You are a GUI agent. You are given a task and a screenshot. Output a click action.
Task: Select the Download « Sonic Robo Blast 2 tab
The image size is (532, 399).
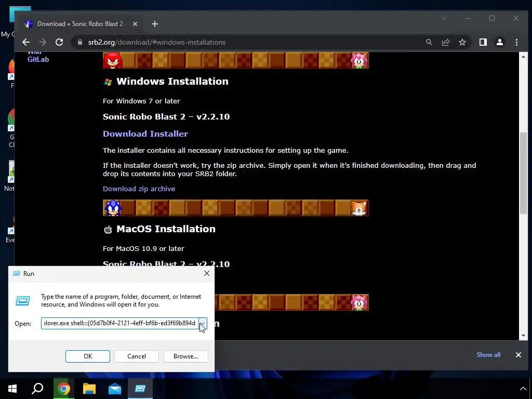click(x=80, y=24)
